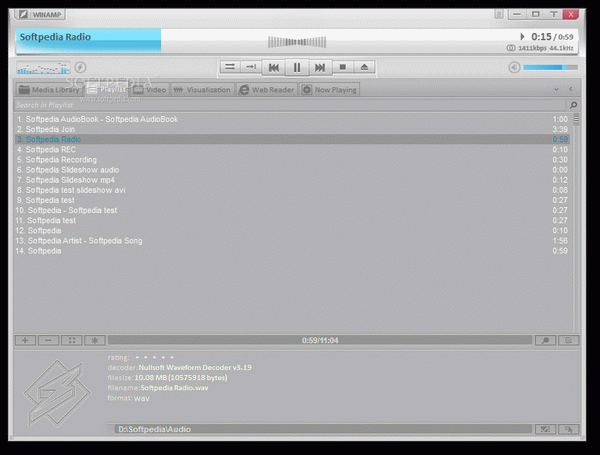The image size is (600, 455).
Task: Click last button right of path bar
Action: [569, 429]
